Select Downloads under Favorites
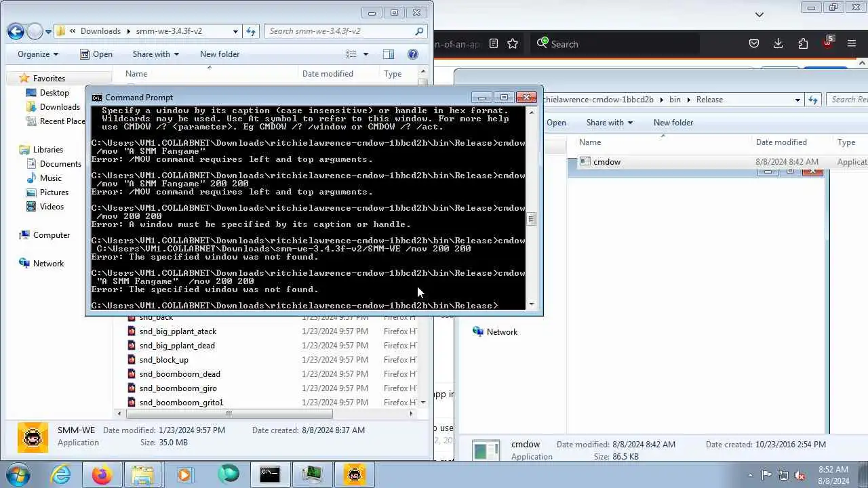 (60, 107)
